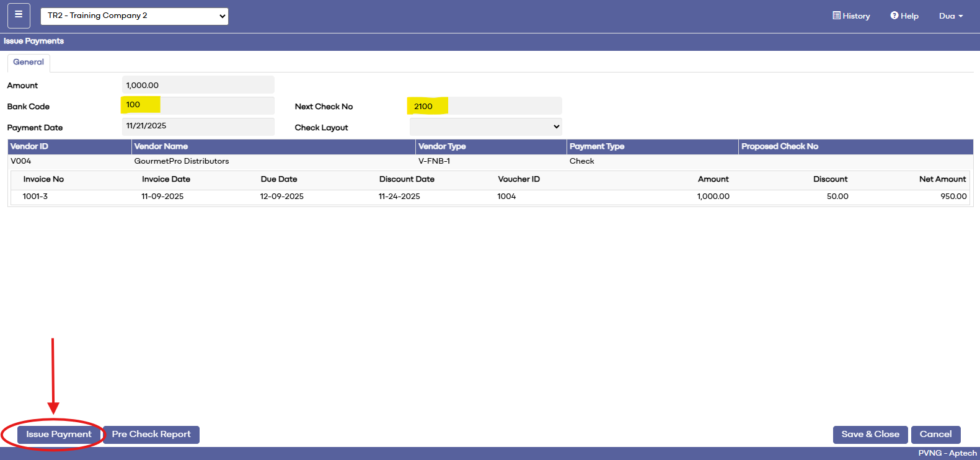Expand the TR2 - Training Company 2 dropdown
The height and width of the screenshot is (460, 980).
pos(135,16)
